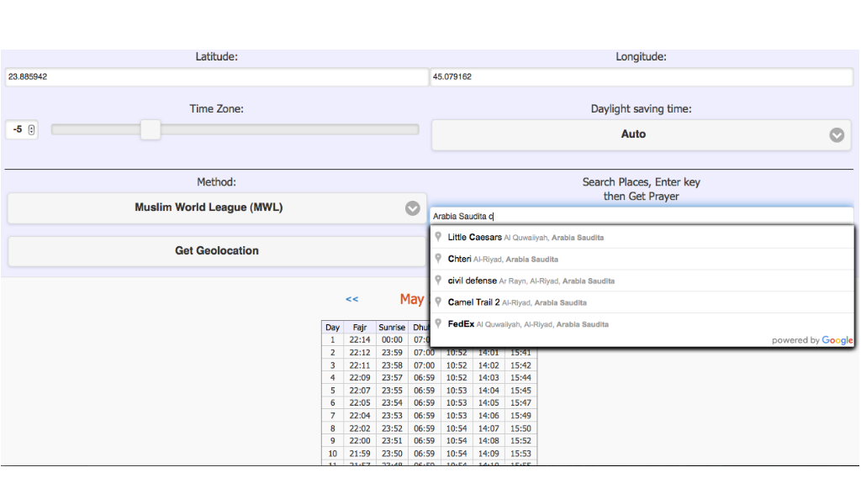
Task: Click the 15:44 cell in day 4 row
Action: 520,378
